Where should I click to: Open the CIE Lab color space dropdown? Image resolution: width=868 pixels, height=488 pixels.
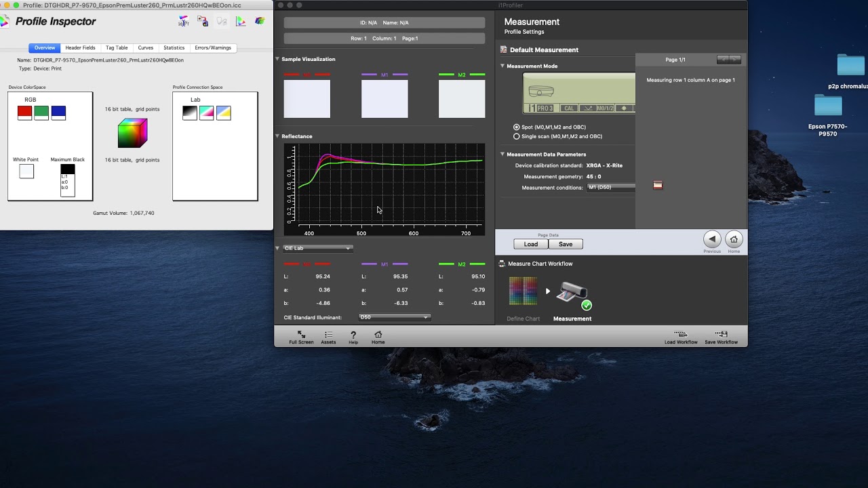point(317,248)
